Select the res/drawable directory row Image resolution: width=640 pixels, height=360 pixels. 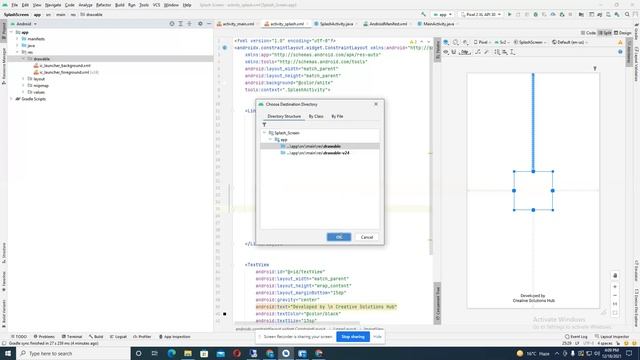[320, 146]
